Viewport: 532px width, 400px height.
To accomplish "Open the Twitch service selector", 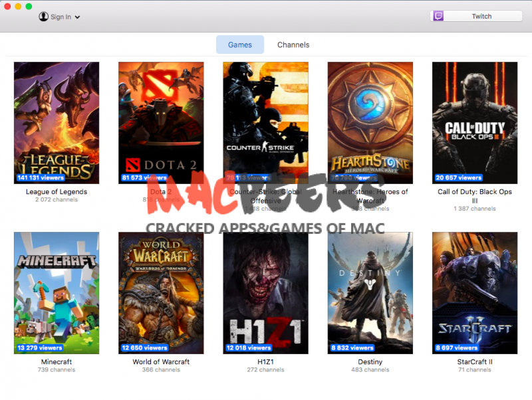I will (x=476, y=16).
